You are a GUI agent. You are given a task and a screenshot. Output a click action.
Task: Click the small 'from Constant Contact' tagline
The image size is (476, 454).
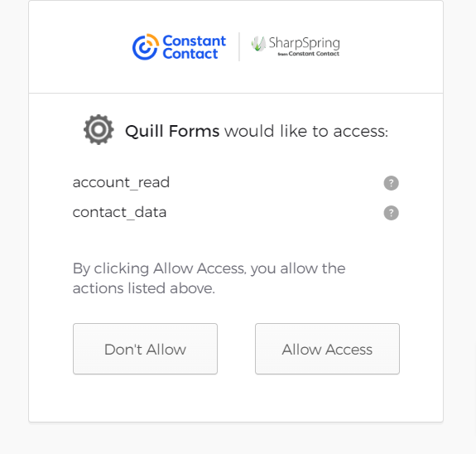(x=309, y=54)
